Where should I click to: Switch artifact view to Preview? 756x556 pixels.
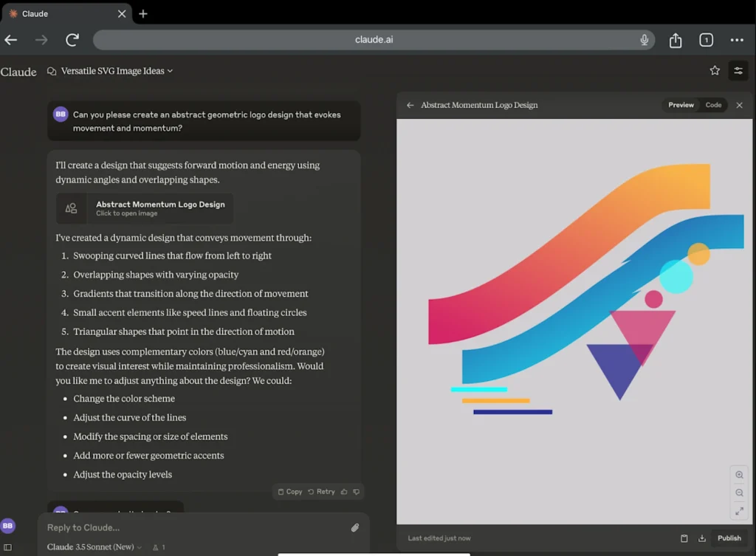[x=681, y=105]
